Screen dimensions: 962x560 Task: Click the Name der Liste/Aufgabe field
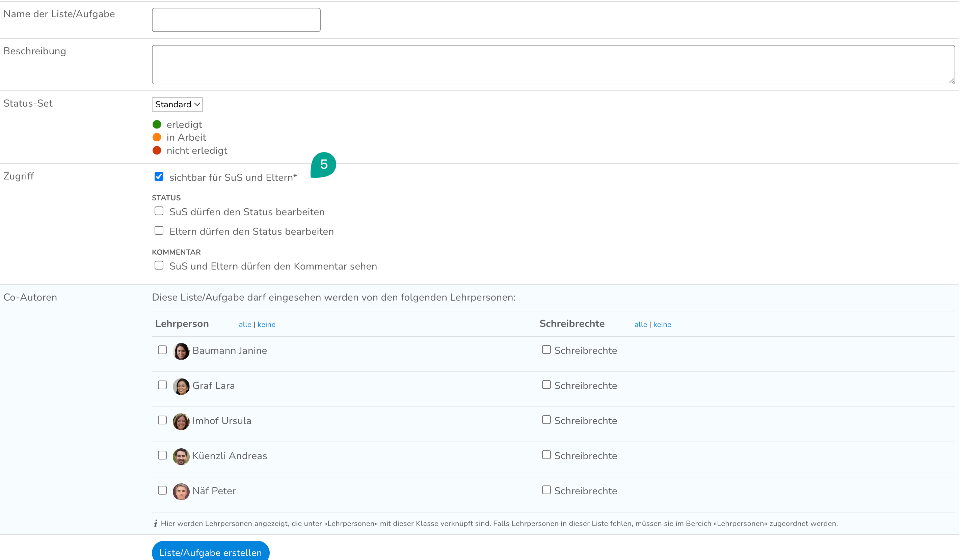pyautogui.click(x=237, y=20)
